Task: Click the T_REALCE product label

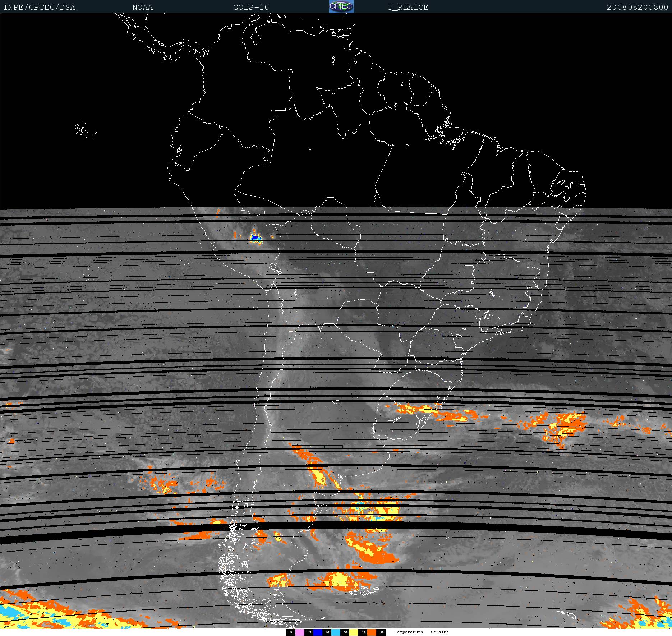Action: click(408, 7)
